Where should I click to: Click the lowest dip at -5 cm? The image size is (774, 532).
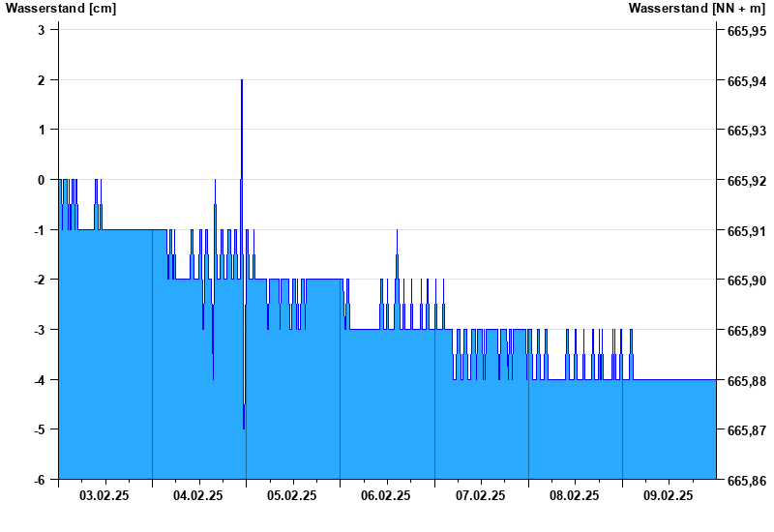[x=244, y=427]
